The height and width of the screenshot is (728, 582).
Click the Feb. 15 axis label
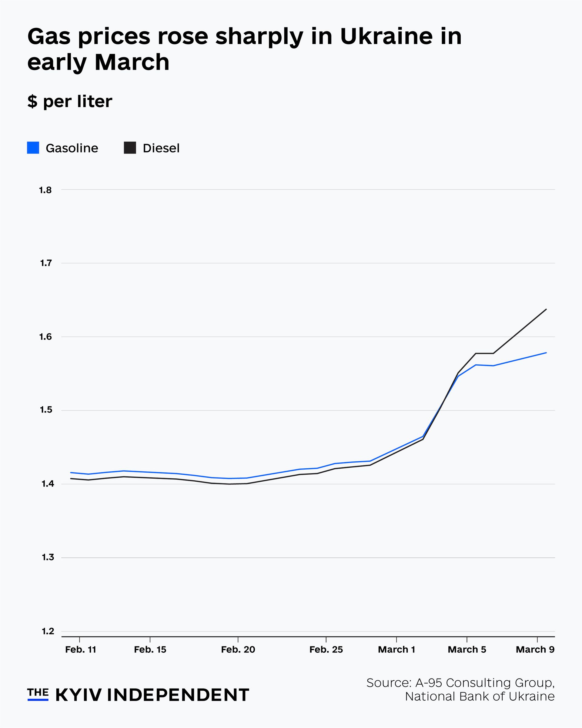click(x=150, y=649)
